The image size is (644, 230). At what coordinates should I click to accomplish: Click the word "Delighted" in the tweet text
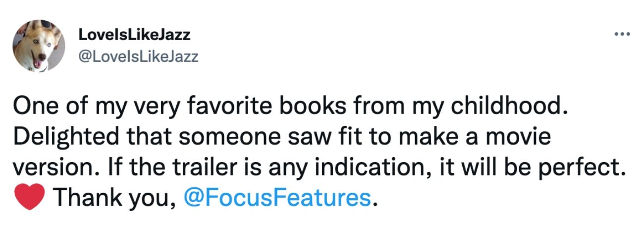[x=66, y=137]
